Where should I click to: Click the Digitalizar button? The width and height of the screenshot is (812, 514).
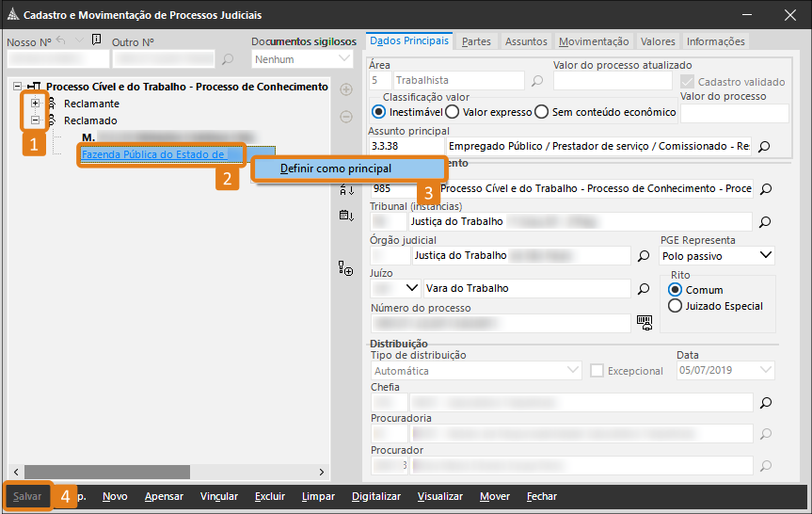(x=375, y=496)
